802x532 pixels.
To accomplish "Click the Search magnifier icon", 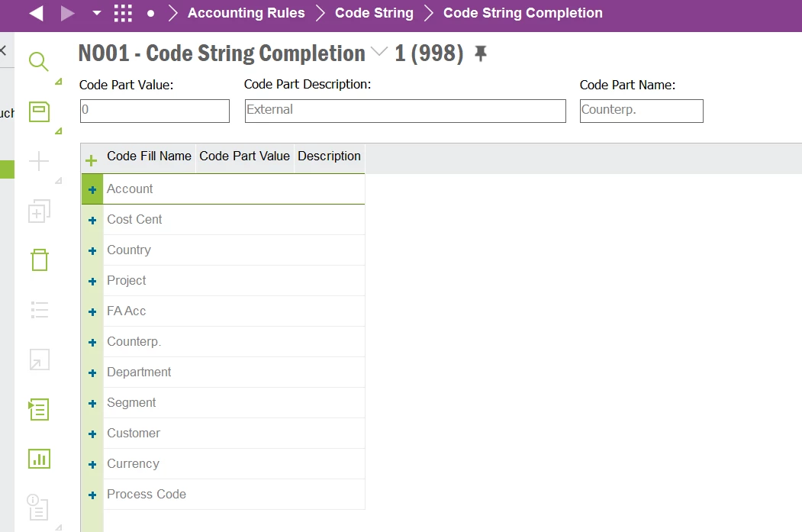I will tap(39, 61).
